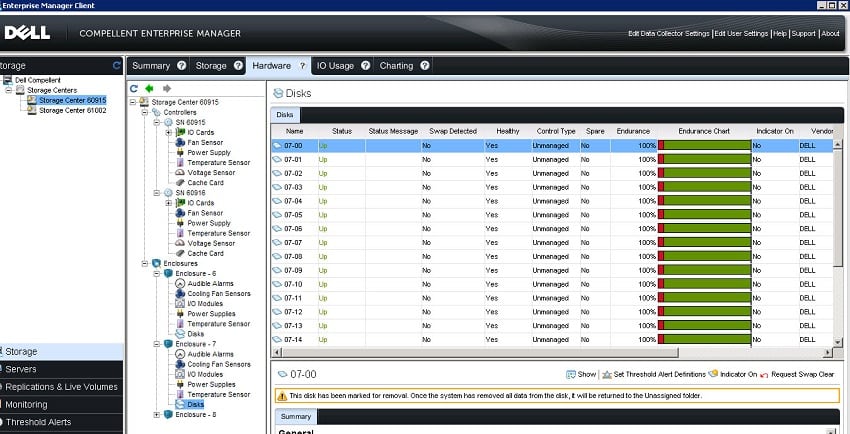Viewport: 850px width, 434px height.
Task: Collapse the SN 60915 controller node
Action: click(x=157, y=122)
